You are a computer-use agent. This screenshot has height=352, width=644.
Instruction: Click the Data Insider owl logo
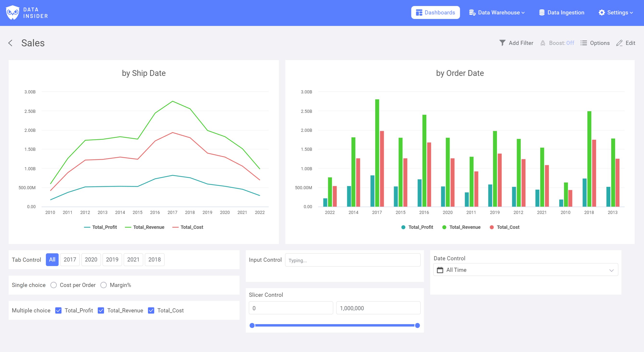(12, 12)
